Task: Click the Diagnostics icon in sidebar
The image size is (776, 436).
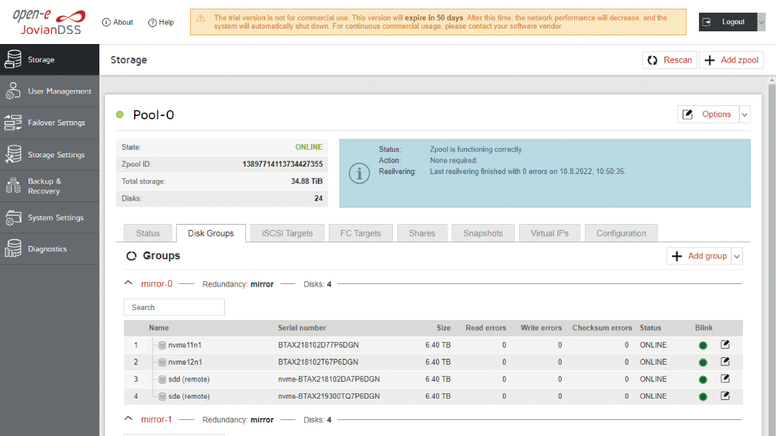Action: tap(13, 249)
